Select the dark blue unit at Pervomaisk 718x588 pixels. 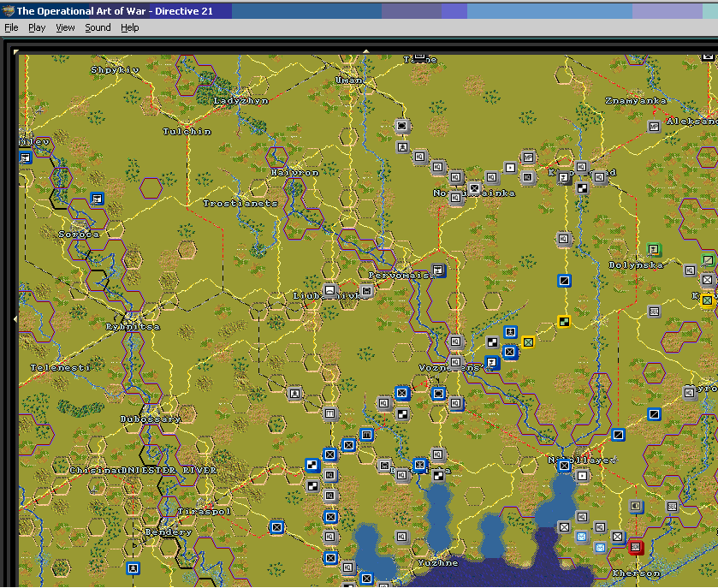coord(438,270)
